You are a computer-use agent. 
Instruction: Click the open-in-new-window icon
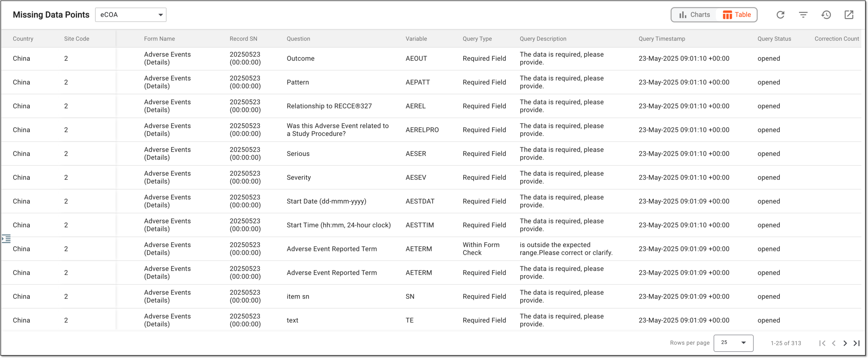point(849,15)
